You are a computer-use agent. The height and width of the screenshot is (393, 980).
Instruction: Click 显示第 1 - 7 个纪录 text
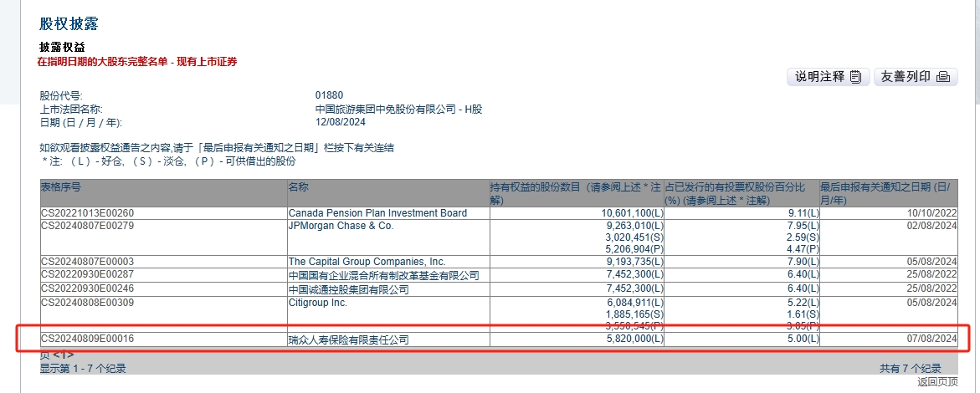pyautogui.click(x=83, y=369)
